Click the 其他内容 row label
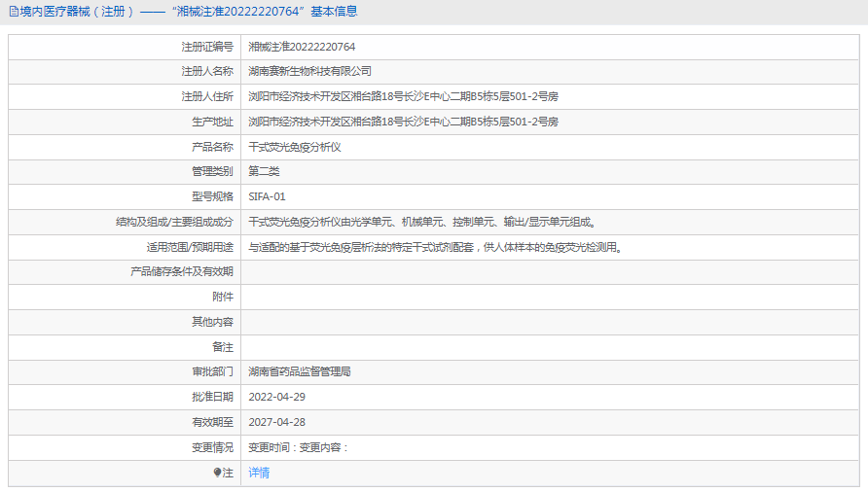Viewport: 868px width, 492px height. [212, 322]
